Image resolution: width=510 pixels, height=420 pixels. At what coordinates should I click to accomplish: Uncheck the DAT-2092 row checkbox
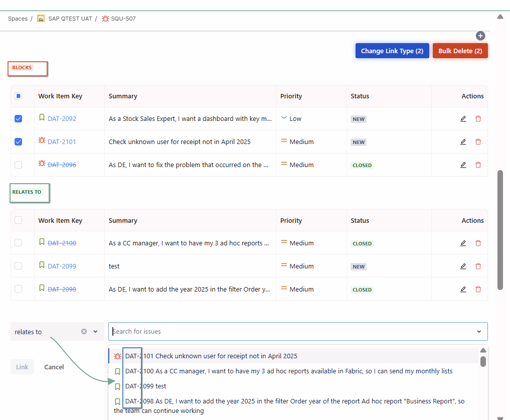(19, 119)
